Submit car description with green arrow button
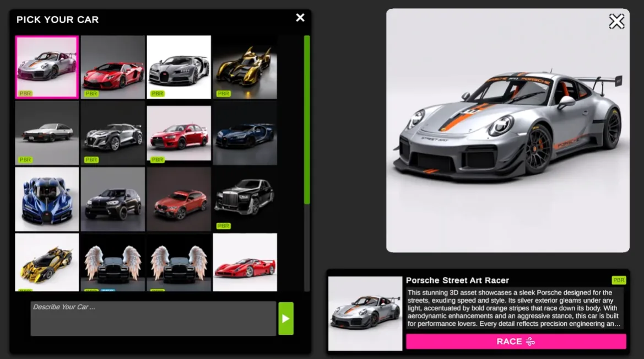Screen dimensions: 644x359 286,319
